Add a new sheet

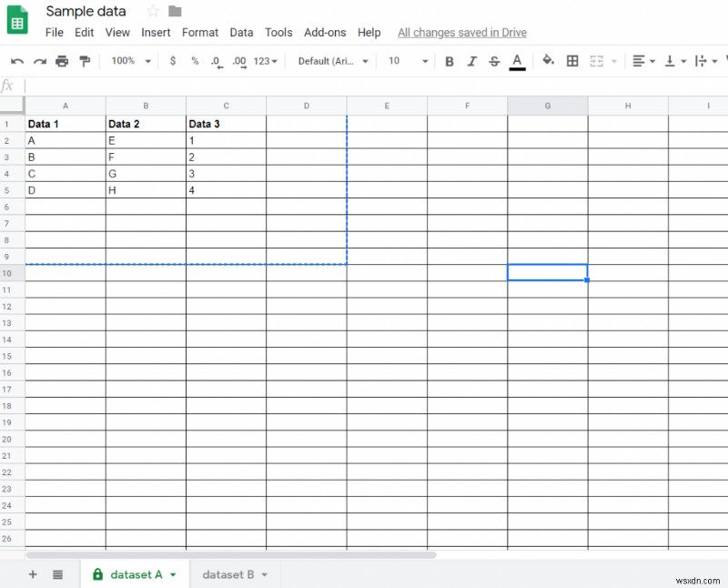33,574
